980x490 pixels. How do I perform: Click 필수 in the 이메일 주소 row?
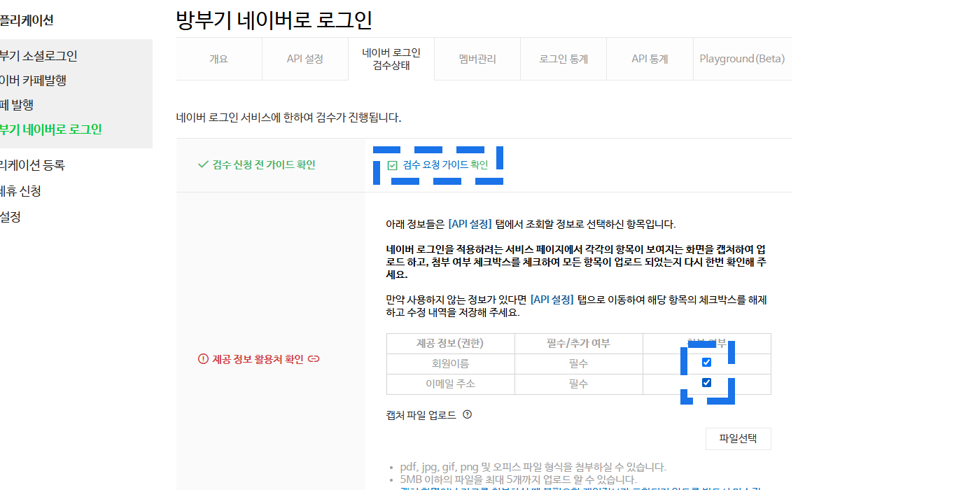pyautogui.click(x=579, y=384)
